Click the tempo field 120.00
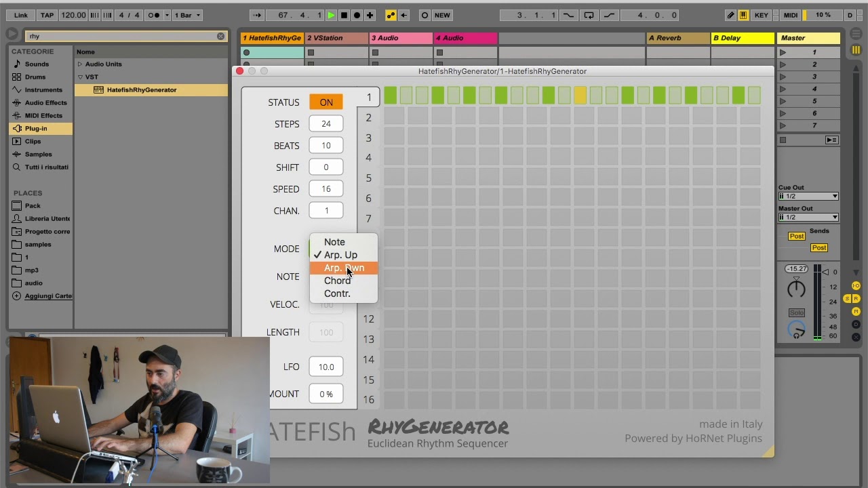 click(73, 15)
